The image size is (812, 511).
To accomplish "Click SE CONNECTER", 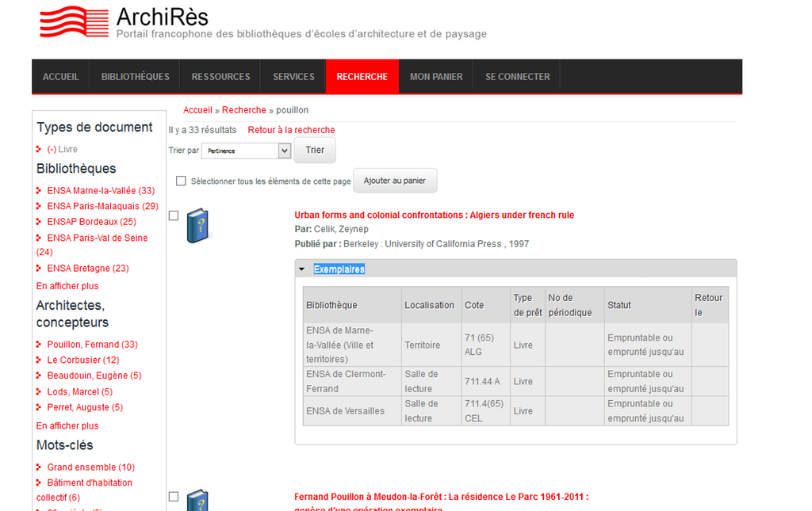I will 517,77.
